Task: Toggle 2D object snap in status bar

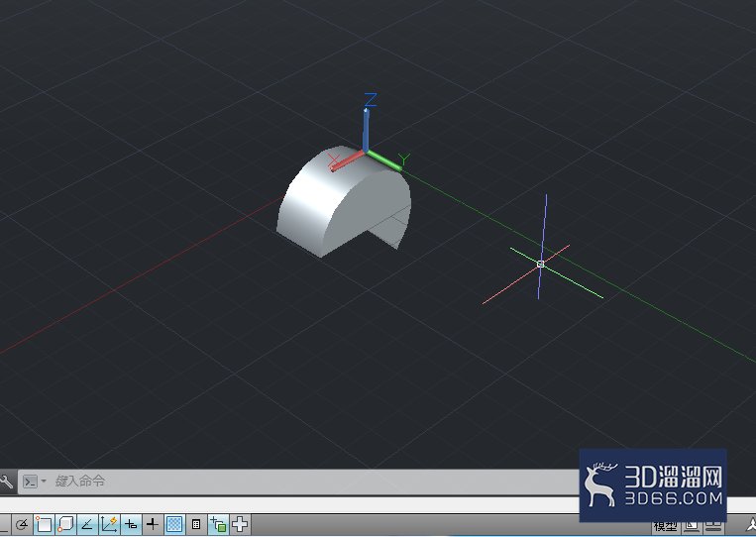Action: coord(44,524)
